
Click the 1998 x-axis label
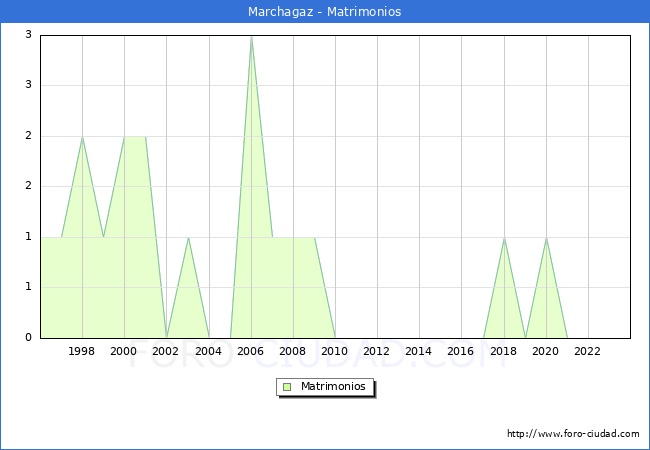(82, 351)
